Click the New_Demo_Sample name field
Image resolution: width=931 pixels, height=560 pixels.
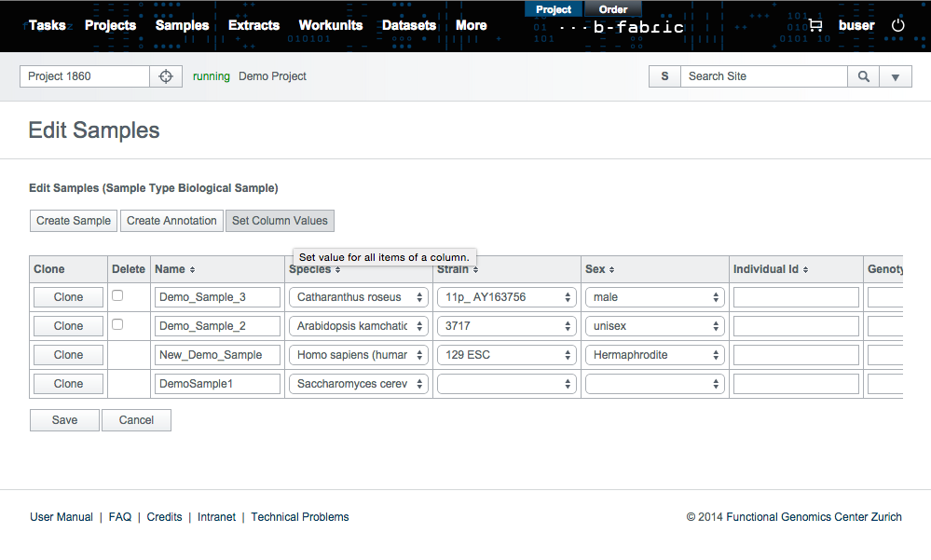pos(217,355)
